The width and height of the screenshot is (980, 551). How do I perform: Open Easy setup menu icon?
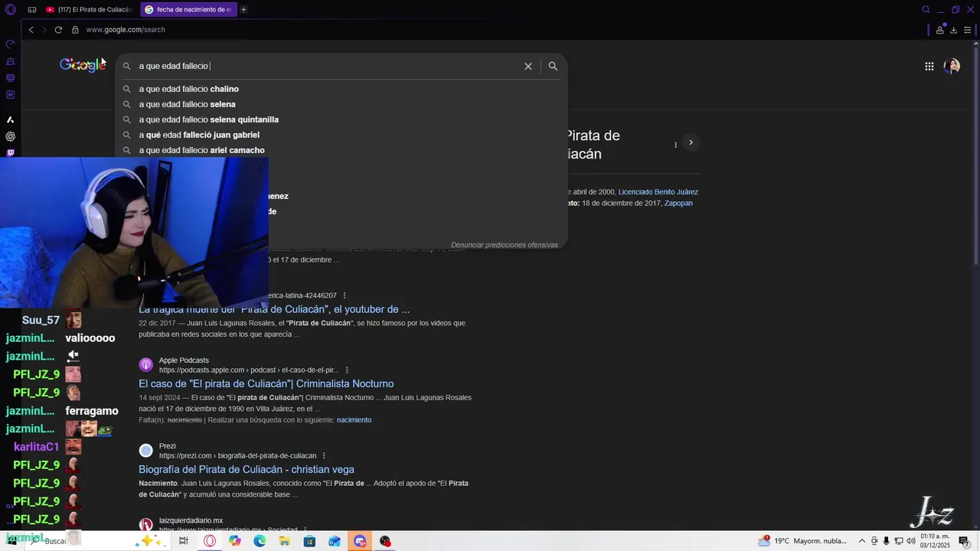point(968,30)
